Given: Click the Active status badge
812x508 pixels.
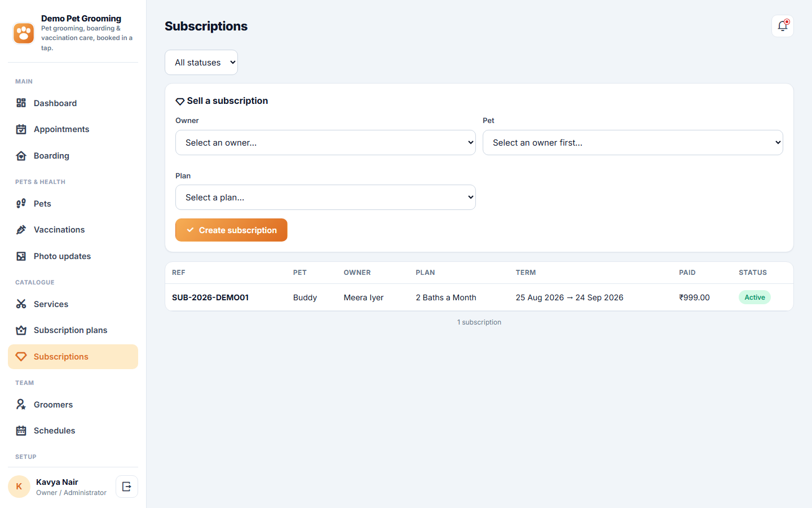Looking at the screenshot, I should point(754,297).
